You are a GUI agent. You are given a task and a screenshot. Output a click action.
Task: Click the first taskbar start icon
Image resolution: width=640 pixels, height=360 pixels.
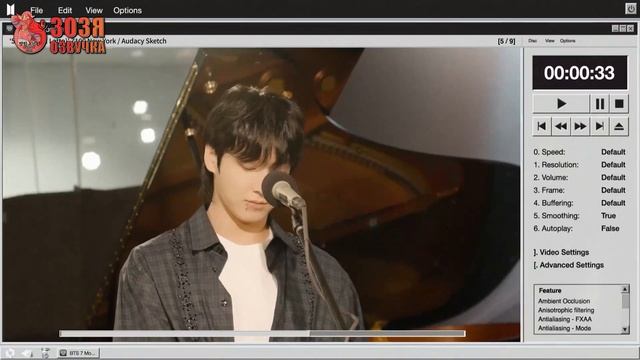(10, 353)
